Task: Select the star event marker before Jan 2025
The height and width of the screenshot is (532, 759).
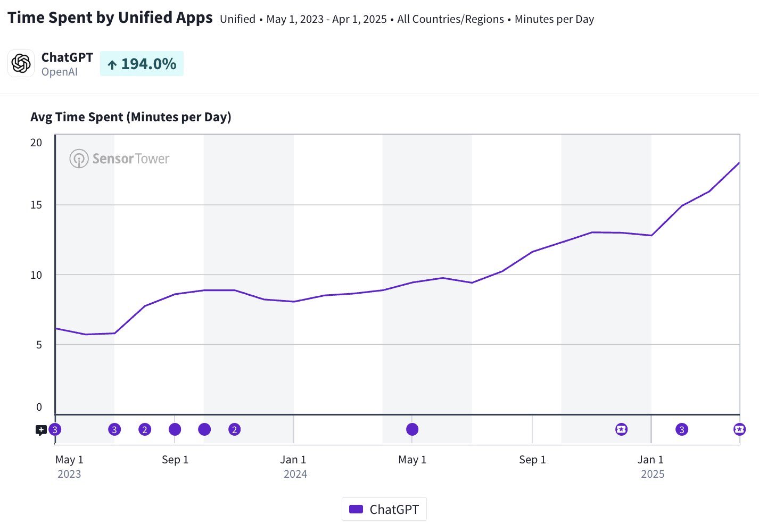Action: [x=621, y=429]
